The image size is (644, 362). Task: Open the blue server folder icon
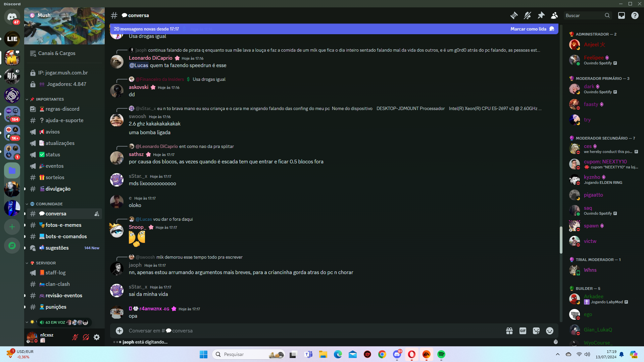click(12, 170)
